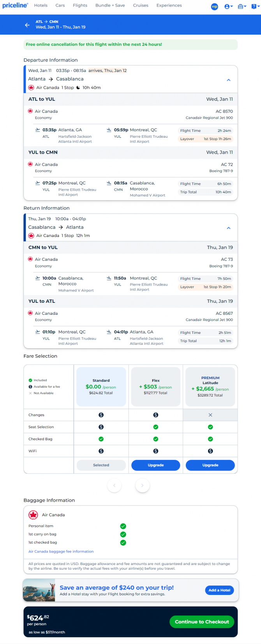Click landing icon next to 11:50a Montreal
Image resolution: width=261 pixels, height=644 pixels.
[109, 278]
